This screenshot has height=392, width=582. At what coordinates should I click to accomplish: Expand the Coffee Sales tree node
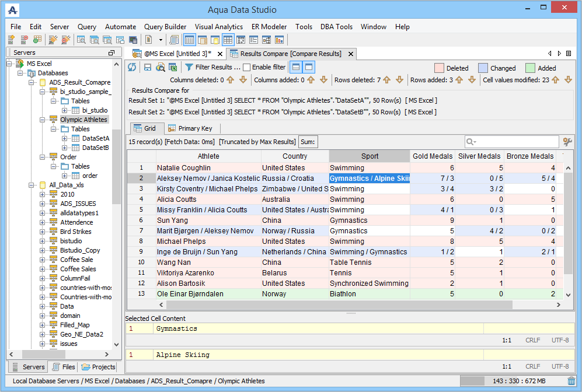click(43, 269)
